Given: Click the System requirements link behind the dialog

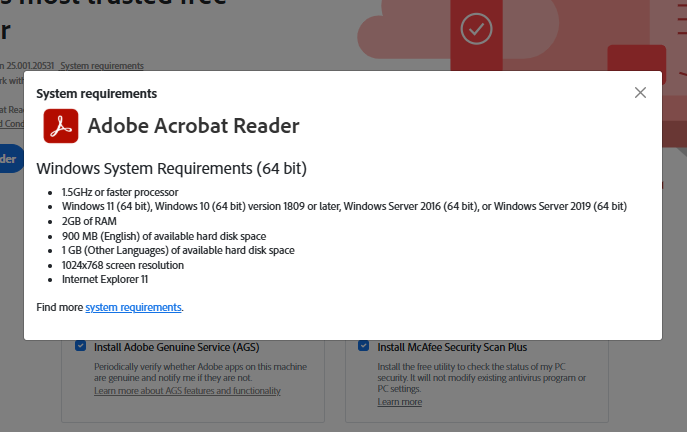Looking at the screenshot, I should (102, 66).
